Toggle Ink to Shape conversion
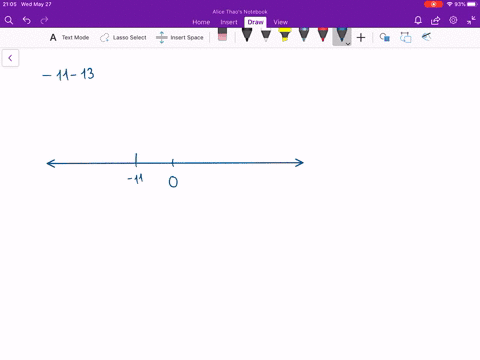The image size is (480, 360). click(405, 37)
